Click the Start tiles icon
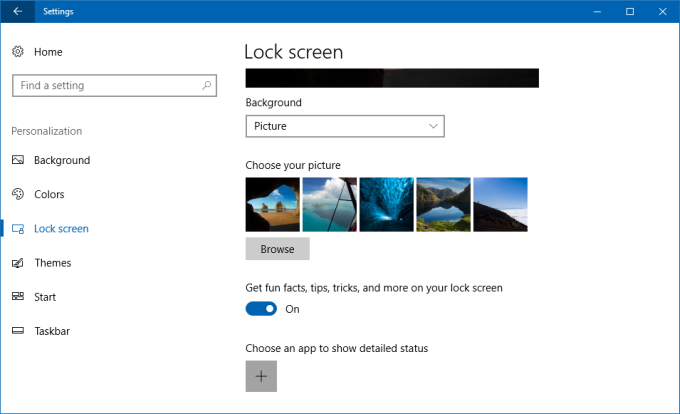680x414 pixels. pyautogui.click(x=18, y=297)
